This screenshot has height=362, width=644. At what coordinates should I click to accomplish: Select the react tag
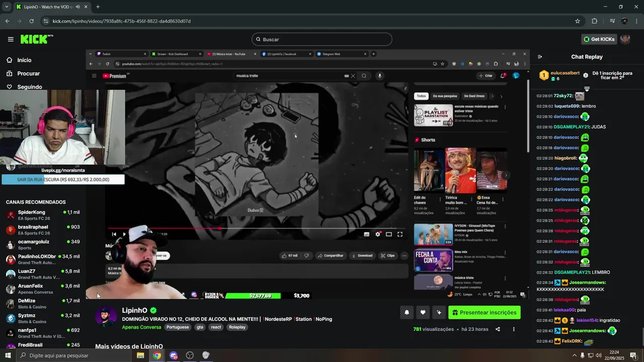tap(216, 327)
